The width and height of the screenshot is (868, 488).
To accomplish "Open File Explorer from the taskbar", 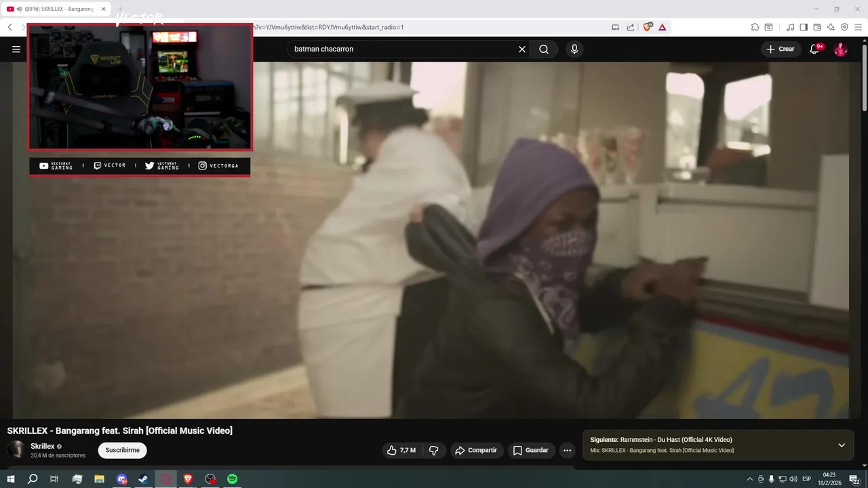I will pos(99,479).
